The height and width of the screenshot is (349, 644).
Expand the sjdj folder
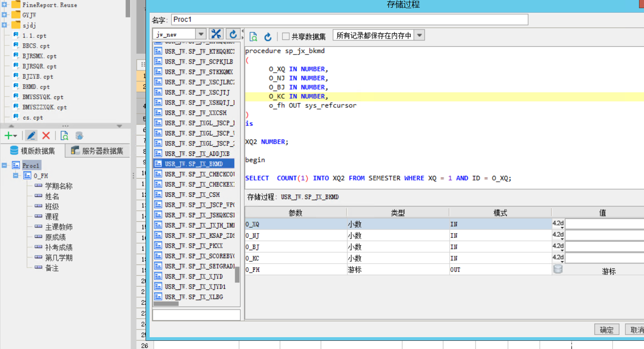(5, 25)
